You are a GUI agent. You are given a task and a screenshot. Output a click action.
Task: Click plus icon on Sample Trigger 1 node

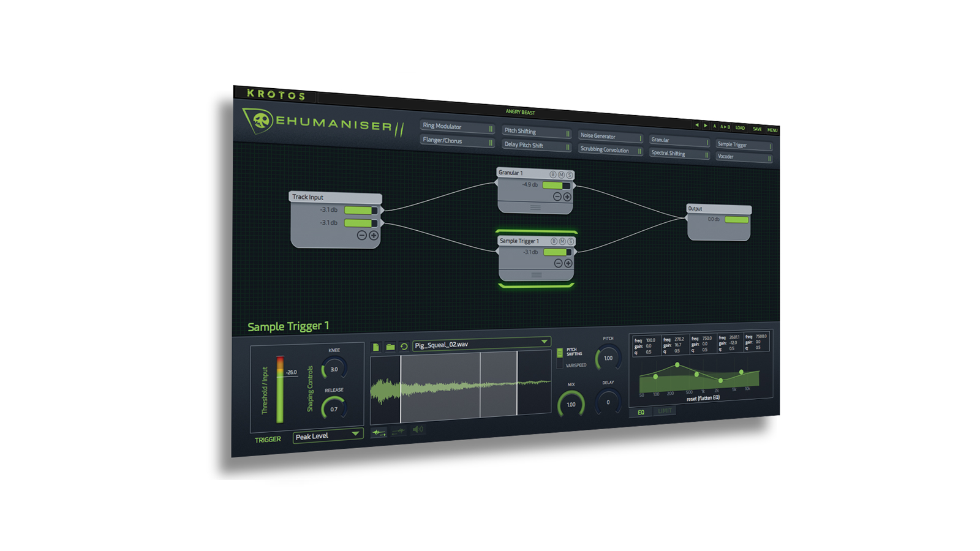tap(568, 263)
